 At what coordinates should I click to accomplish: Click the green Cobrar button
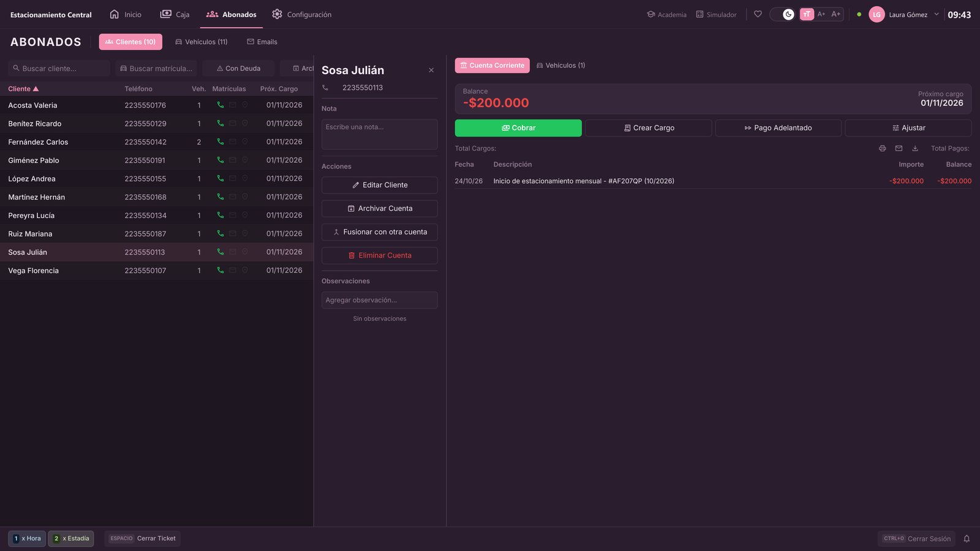[x=518, y=128]
